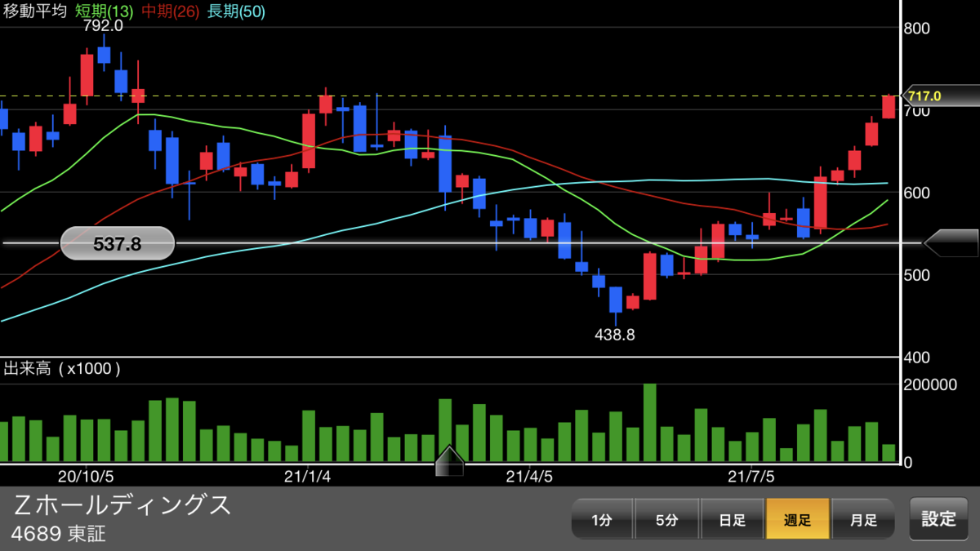Tap the 537.8 crosshair price label
The height and width of the screenshot is (551, 980).
coord(118,243)
